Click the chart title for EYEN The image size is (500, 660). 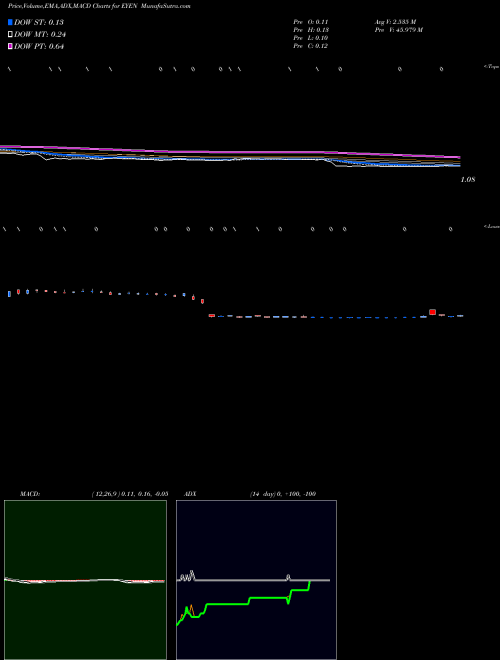pos(99,7)
